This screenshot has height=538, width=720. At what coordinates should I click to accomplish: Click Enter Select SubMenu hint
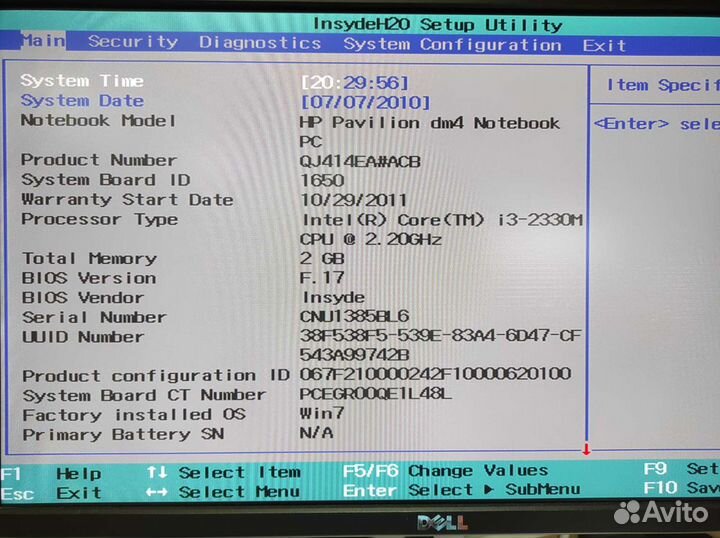(x=461, y=490)
